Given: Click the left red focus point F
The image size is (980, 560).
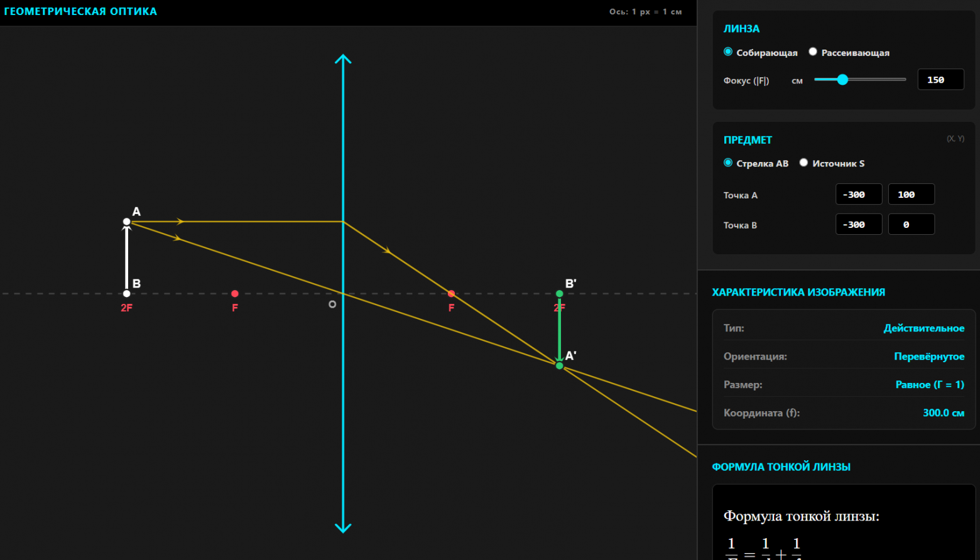Looking at the screenshot, I should 235,294.
